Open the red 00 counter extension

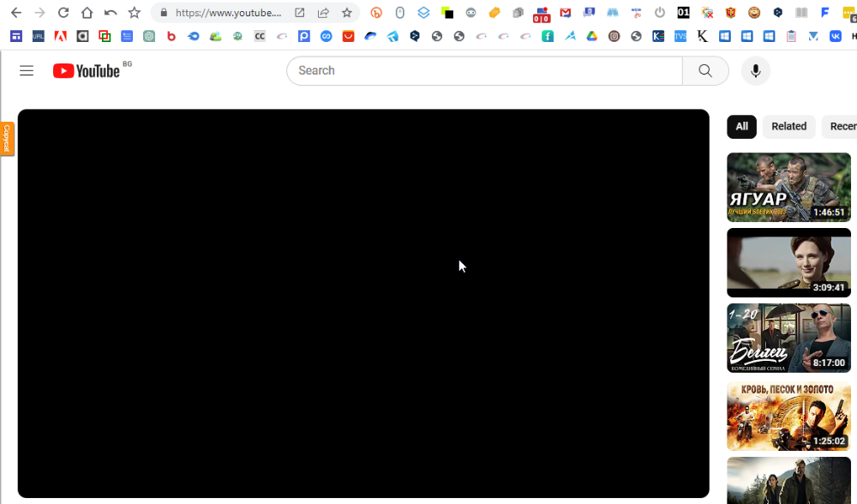(x=542, y=15)
